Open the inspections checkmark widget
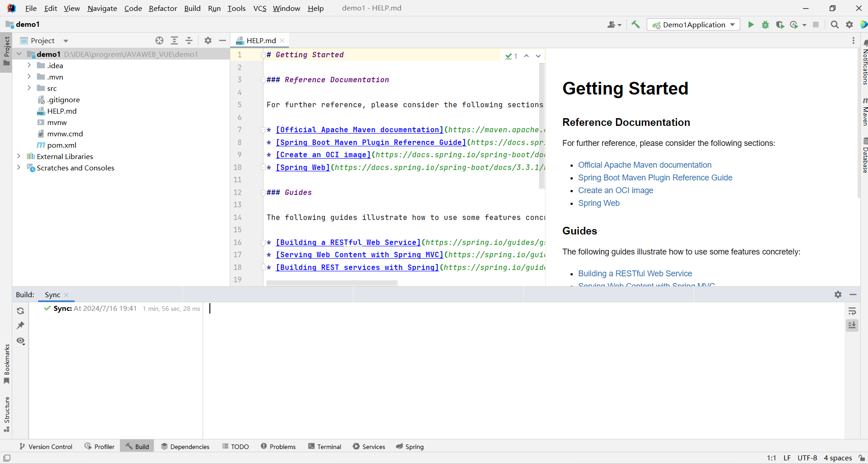868x464 pixels. (x=511, y=56)
